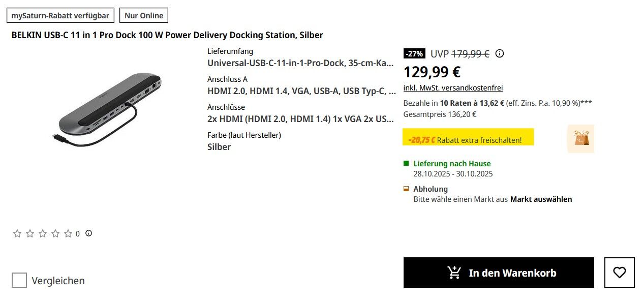Viewport: 644px width, 300px height.
Task: Click the yellow Rabatt extra freischalten banner
Action: click(x=468, y=140)
